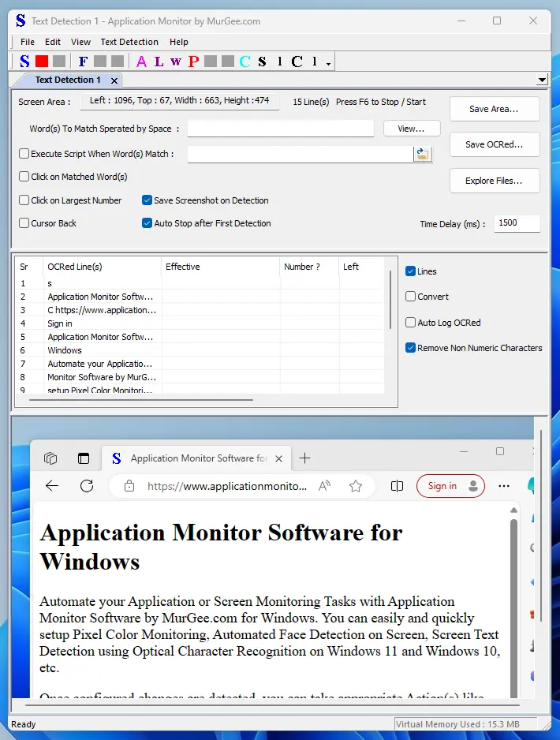Open the View menu
The width and height of the screenshot is (560, 740).
tap(80, 42)
